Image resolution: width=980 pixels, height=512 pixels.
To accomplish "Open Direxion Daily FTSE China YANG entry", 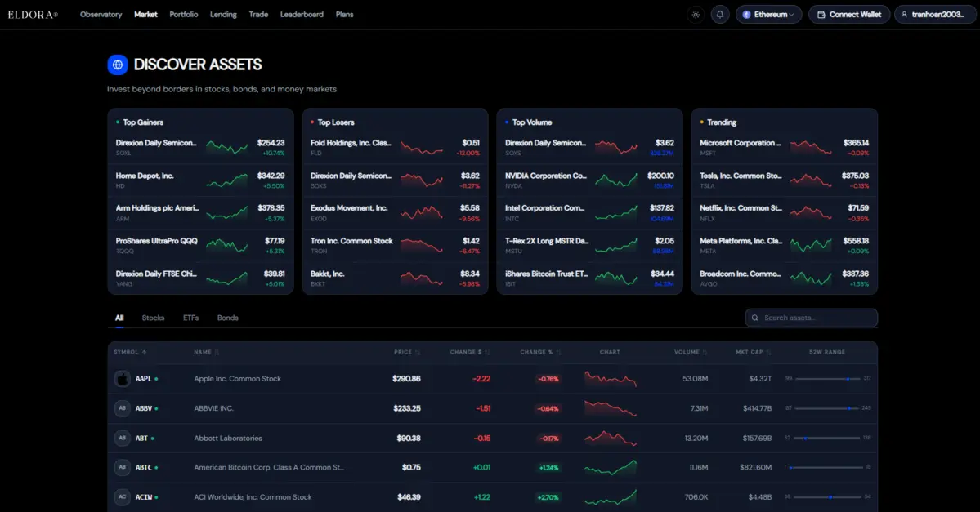I will pyautogui.click(x=200, y=278).
